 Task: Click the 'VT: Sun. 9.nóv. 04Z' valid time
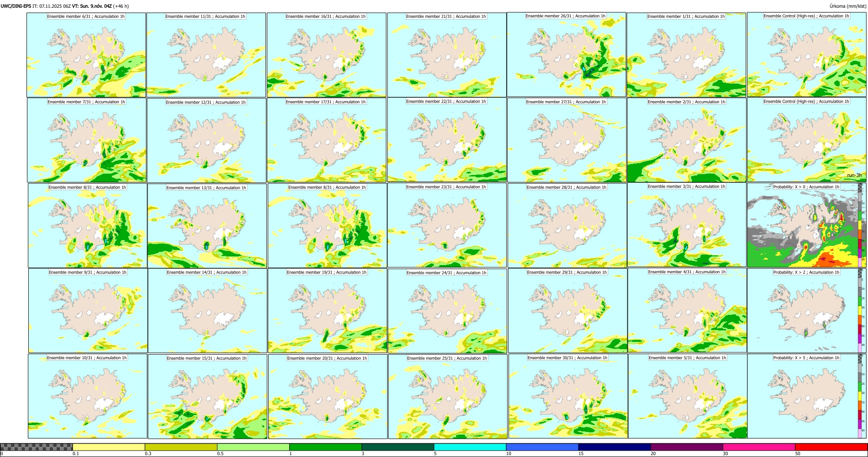click(x=92, y=6)
